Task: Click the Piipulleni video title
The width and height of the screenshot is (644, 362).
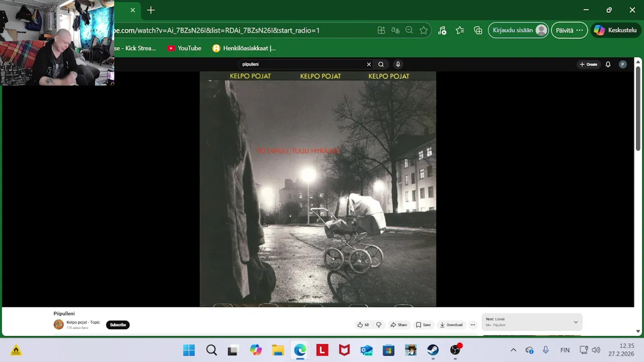Action: pos(64,314)
